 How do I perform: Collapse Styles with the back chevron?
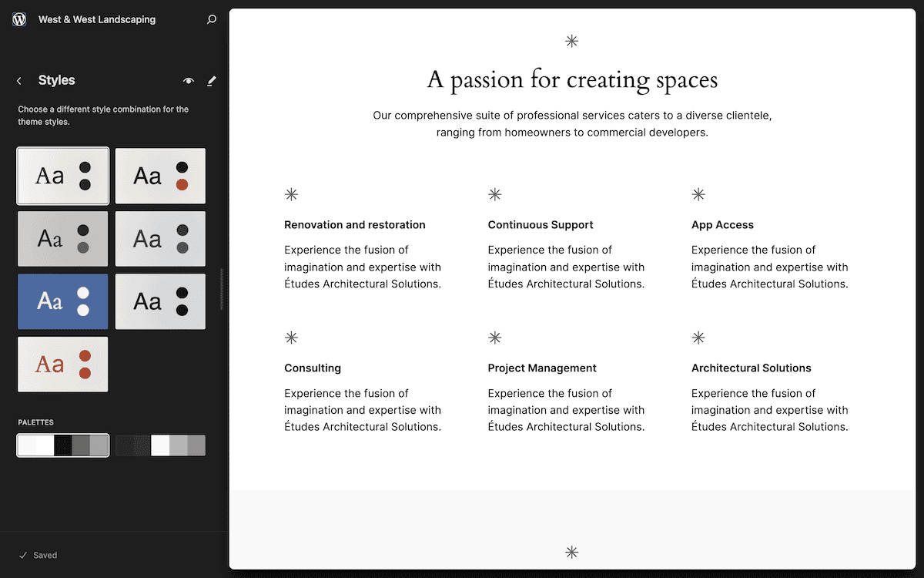point(18,80)
